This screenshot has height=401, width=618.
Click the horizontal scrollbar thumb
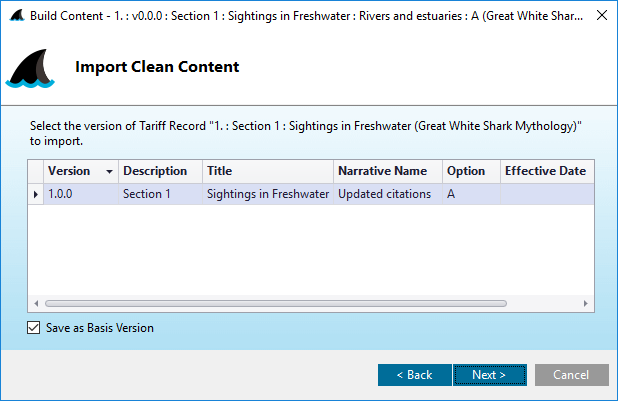point(276,303)
